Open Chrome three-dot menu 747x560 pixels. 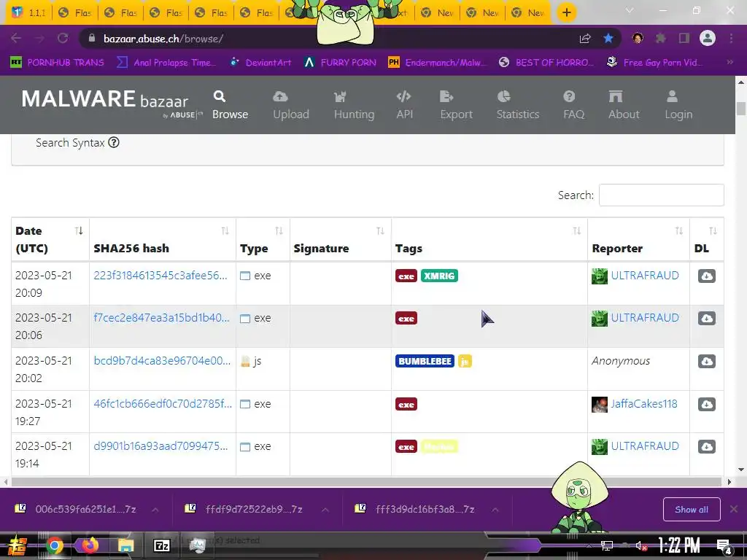731,38
